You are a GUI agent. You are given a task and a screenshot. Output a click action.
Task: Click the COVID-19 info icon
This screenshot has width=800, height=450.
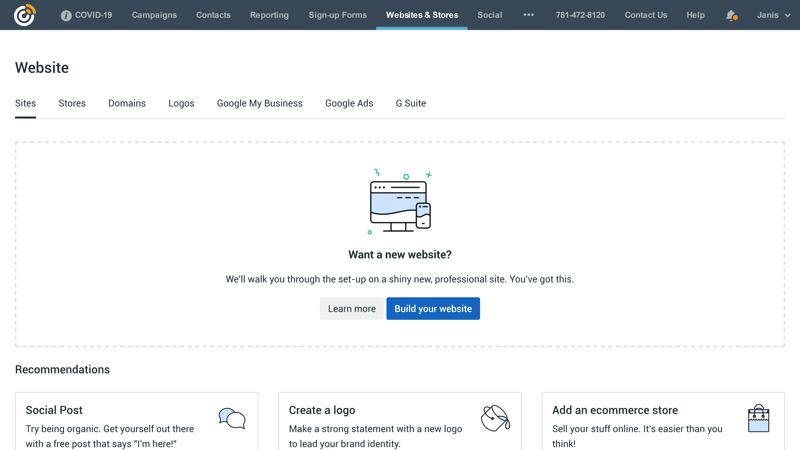66,15
